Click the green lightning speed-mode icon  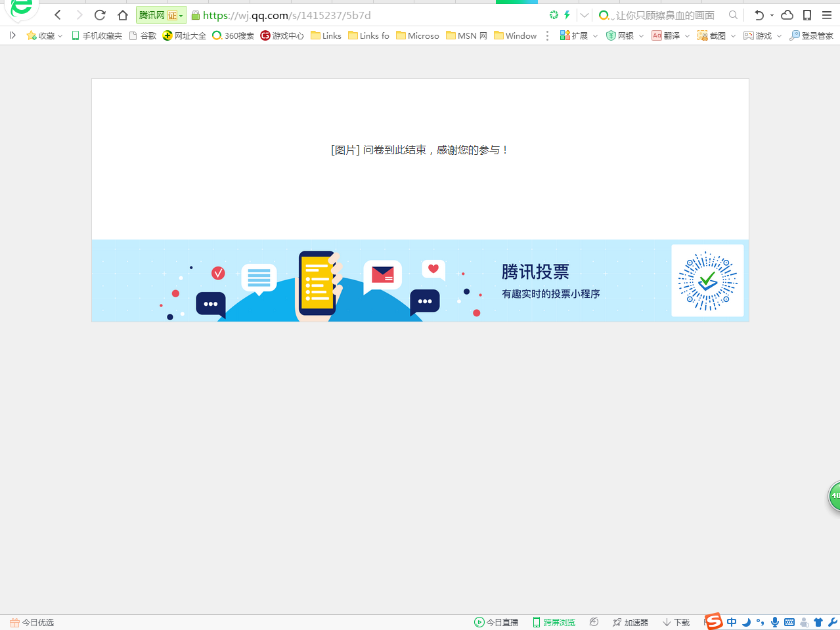[x=567, y=14]
